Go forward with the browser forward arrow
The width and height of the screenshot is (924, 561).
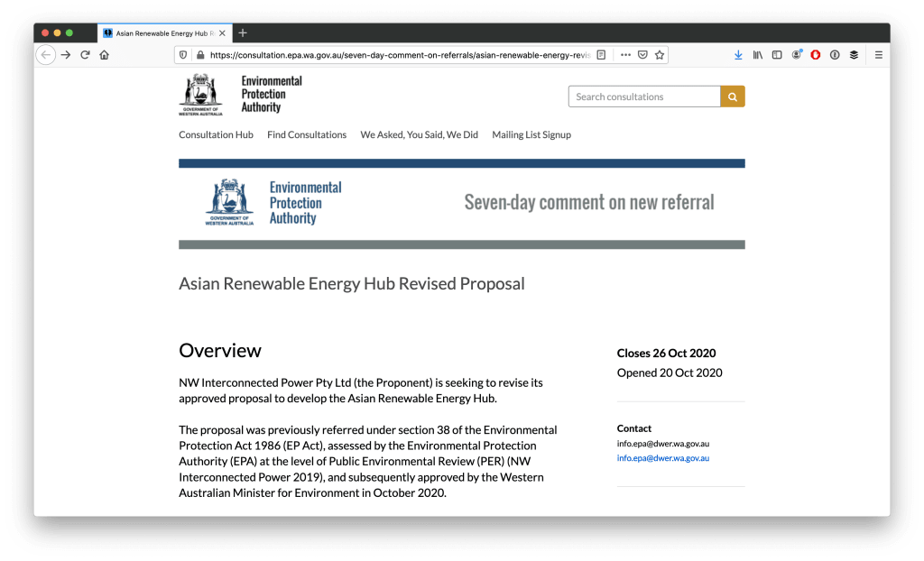(66, 55)
